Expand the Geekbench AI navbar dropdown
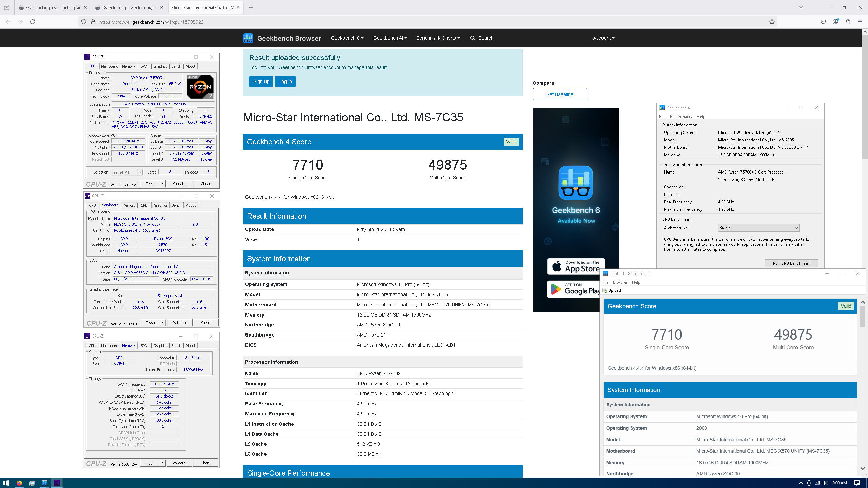 point(390,38)
